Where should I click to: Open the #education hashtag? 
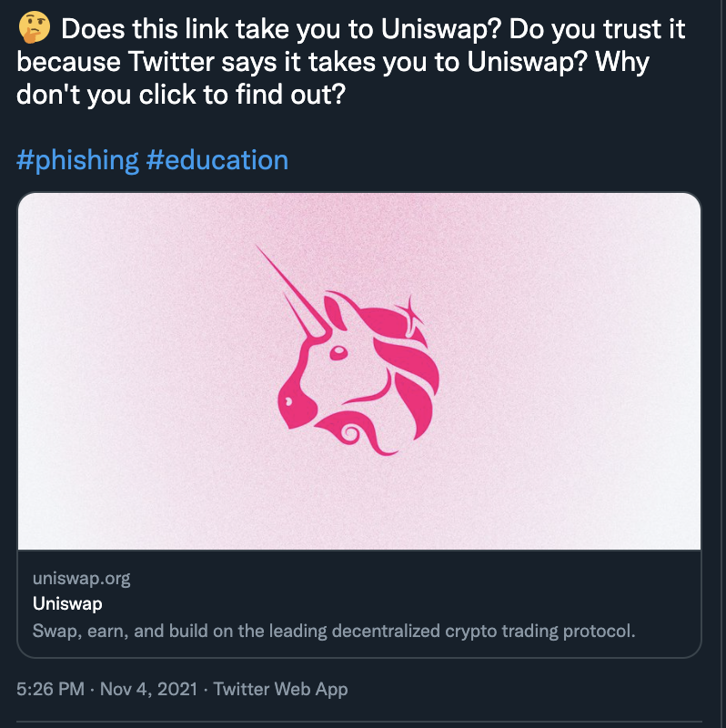(x=217, y=160)
